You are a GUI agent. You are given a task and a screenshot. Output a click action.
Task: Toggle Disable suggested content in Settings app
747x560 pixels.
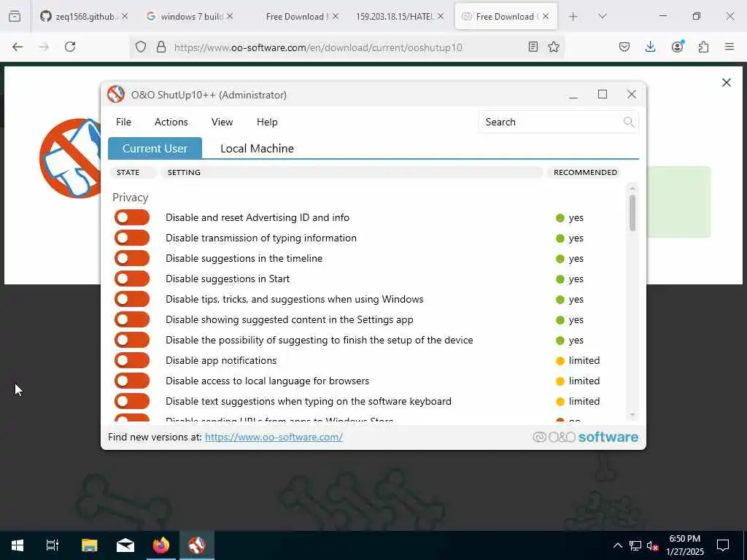132,320
